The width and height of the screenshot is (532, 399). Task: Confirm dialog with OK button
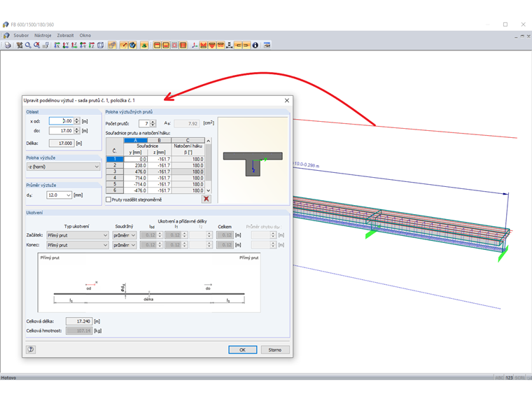coord(243,350)
